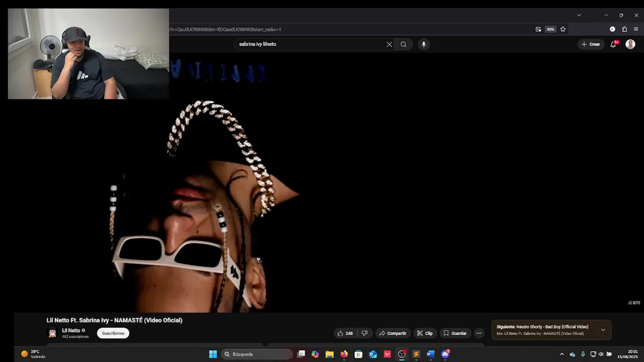
Task: Click the taskbar Búsqueda search box
Action: (257, 354)
